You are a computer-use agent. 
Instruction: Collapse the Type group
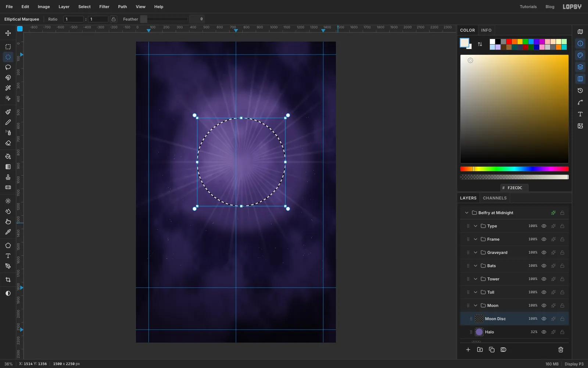click(x=476, y=226)
